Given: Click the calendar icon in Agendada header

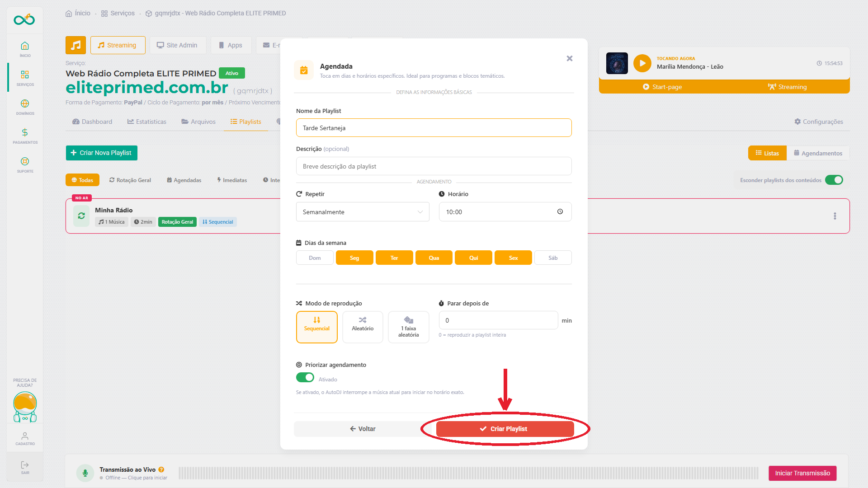Looking at the screenshot, I should [x=304, y=70].
